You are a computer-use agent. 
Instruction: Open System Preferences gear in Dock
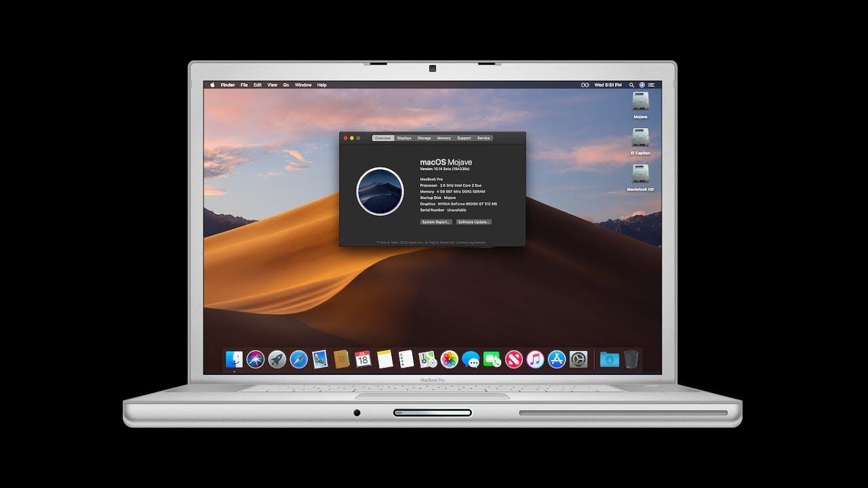point(578,359)
